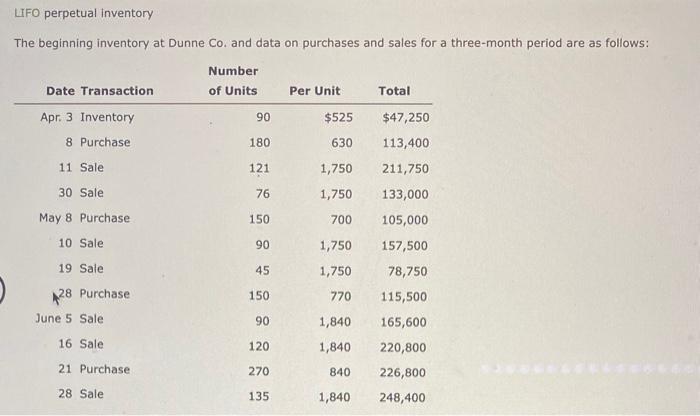The image size is (700, 416).
Task: Select the May 28 Purchase row label
Action: coord(94,294)
